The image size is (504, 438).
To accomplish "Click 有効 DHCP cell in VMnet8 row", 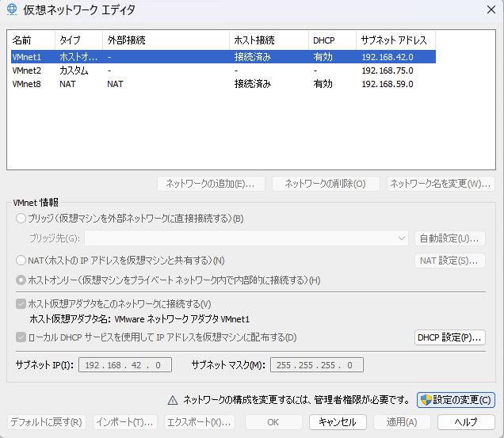I will point(323,84).
